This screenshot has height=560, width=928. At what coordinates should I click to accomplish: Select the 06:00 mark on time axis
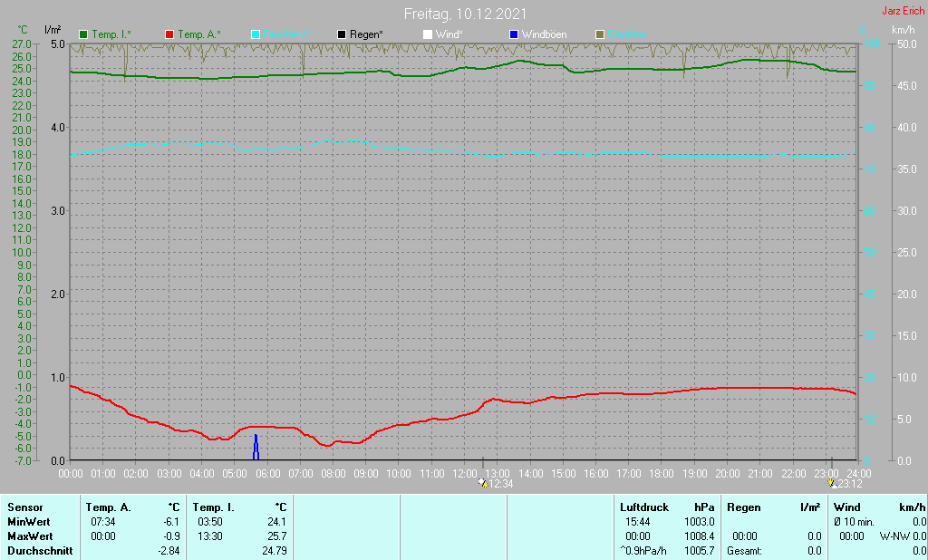tap(267, 472)
